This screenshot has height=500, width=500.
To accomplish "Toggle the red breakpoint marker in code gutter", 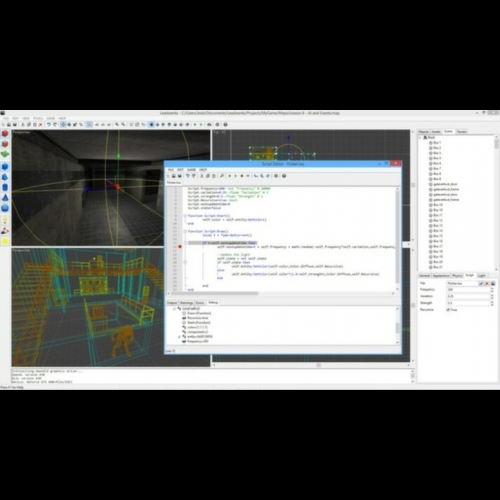I will coord(180,247).
